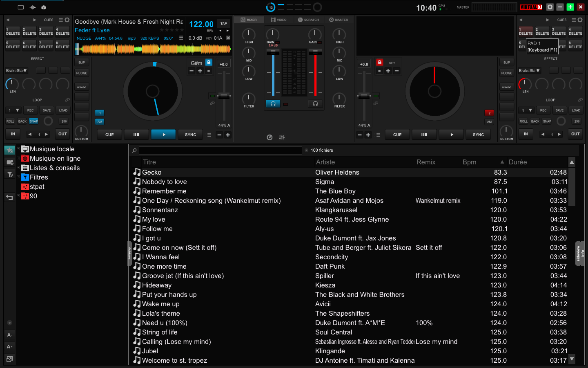Click left deck track waveform overview

point(153,49)
